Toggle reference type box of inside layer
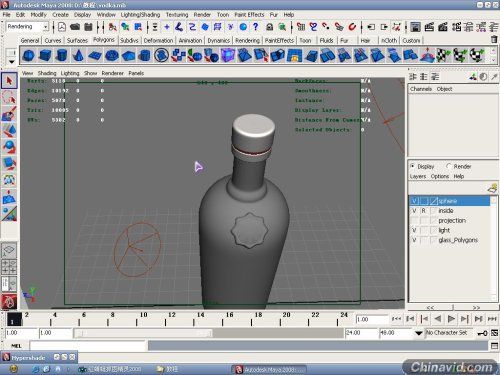 (424, 211)
